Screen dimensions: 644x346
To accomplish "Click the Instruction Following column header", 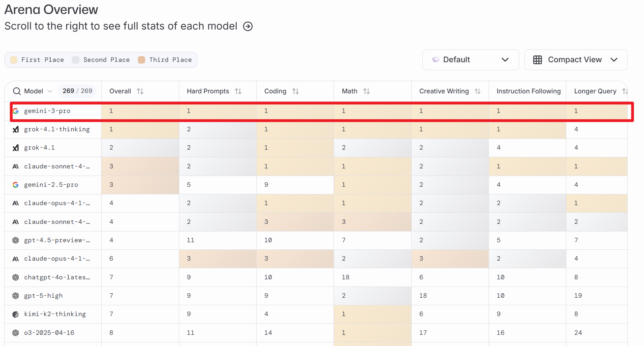I will (528, 91).
